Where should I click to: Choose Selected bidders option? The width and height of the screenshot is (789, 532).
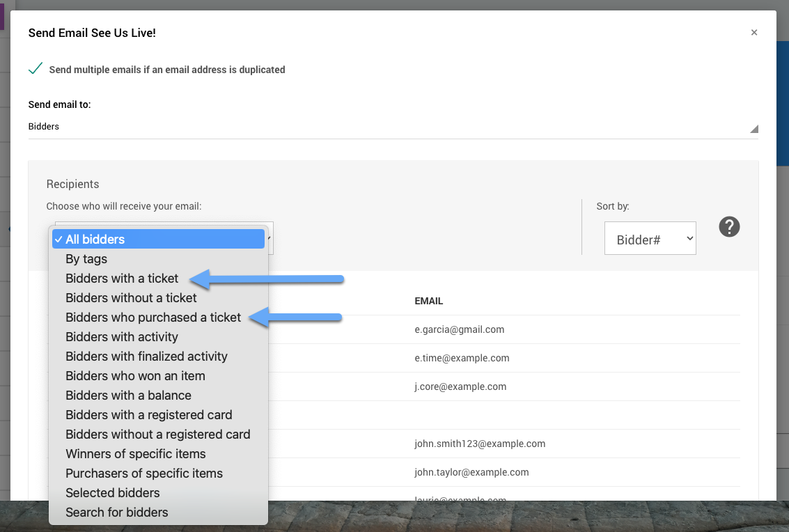pos(112,493)
